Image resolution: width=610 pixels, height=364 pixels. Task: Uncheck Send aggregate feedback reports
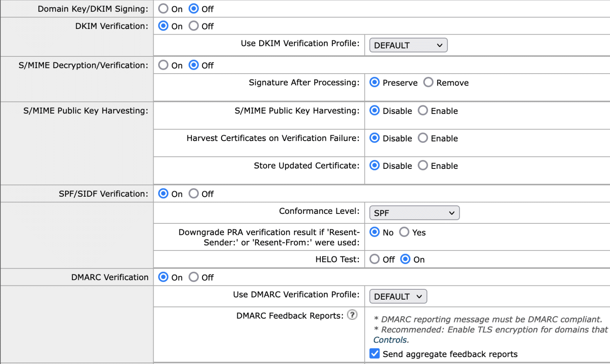tap(374, 353)
